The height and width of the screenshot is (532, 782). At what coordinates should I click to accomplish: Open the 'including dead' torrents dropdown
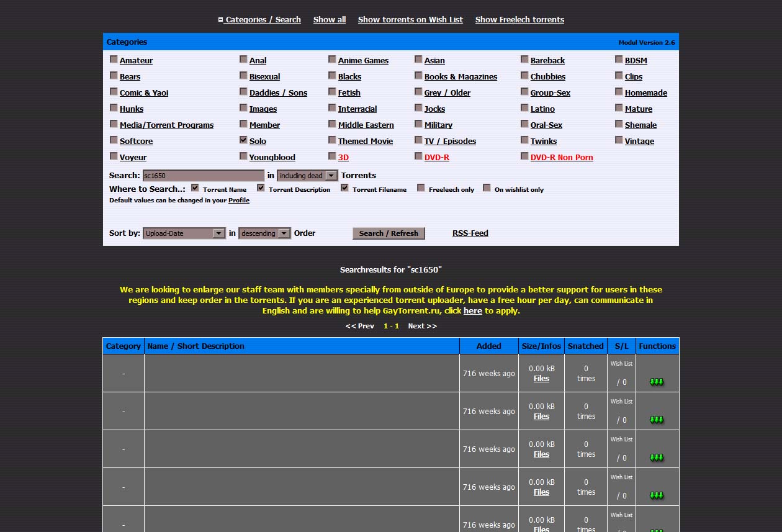coord(307,176)
